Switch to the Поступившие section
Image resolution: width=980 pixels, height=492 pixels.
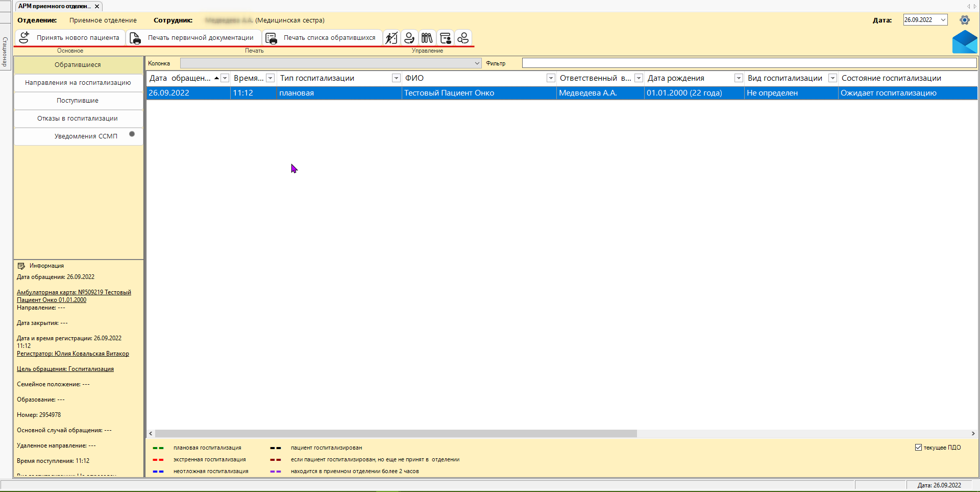(78, 101)
